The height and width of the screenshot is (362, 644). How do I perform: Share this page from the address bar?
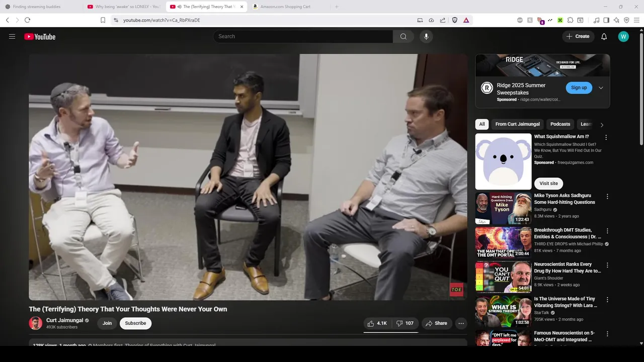[x=443, y=20]
